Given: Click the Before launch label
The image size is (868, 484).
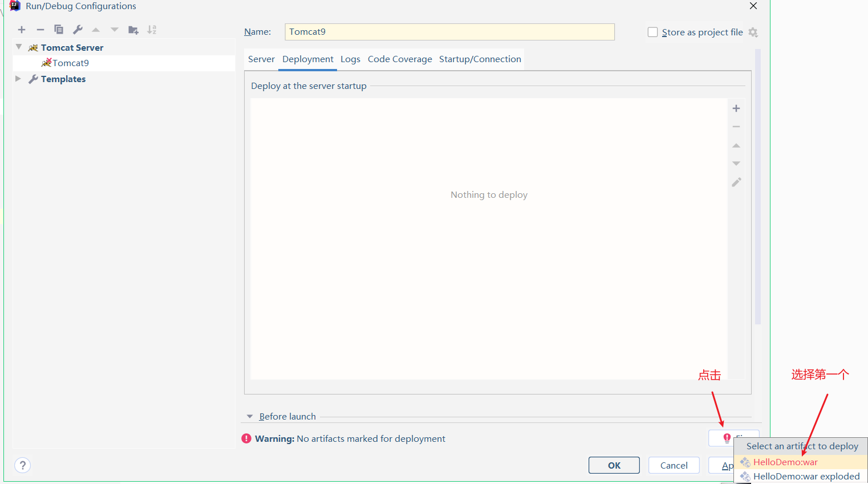Looking at the screenshot, I should pos(287,416).
